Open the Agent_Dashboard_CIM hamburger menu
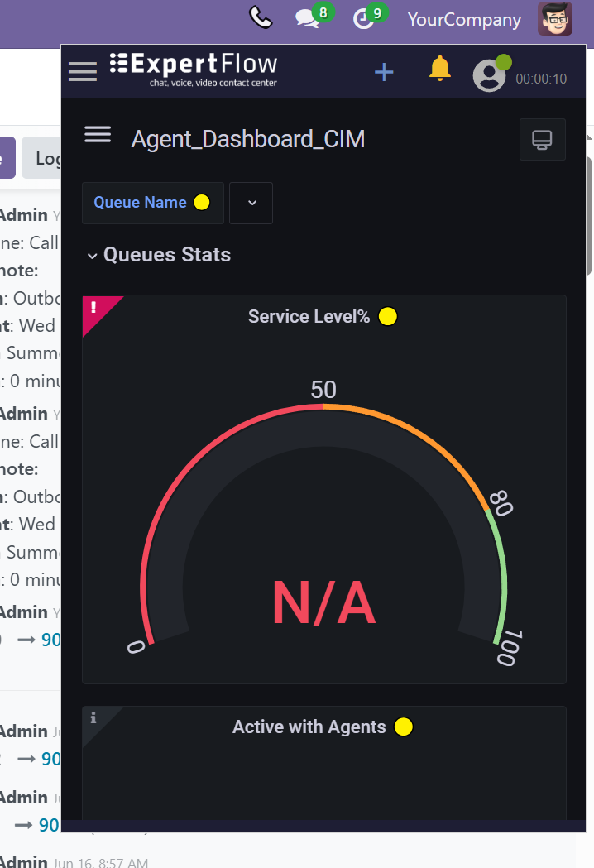This screenshot has height=868, width=594. point(98,135)
